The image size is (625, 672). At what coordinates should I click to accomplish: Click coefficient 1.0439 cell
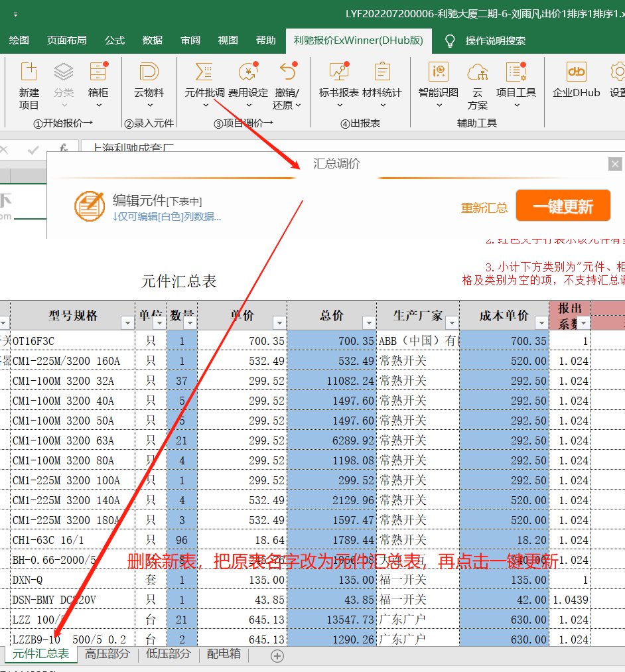(x=570, y=600)
